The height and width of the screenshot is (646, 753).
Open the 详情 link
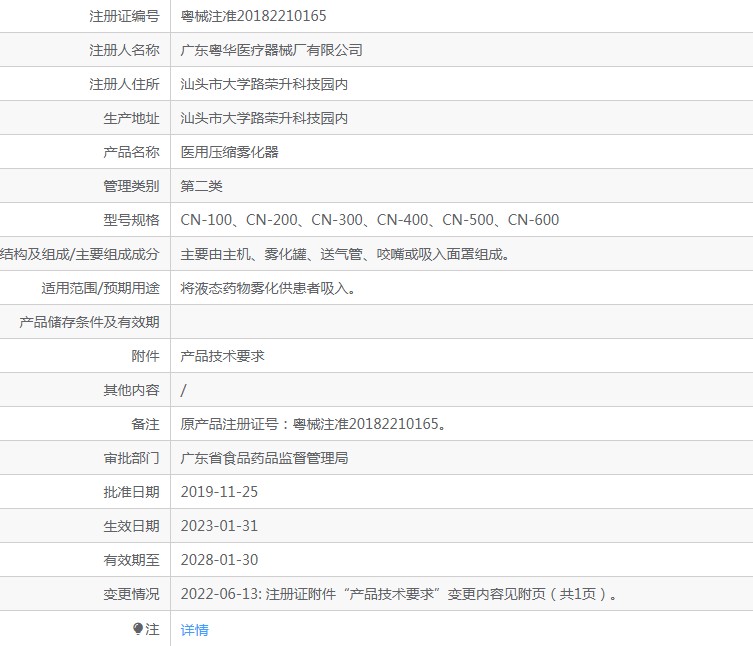194,630
